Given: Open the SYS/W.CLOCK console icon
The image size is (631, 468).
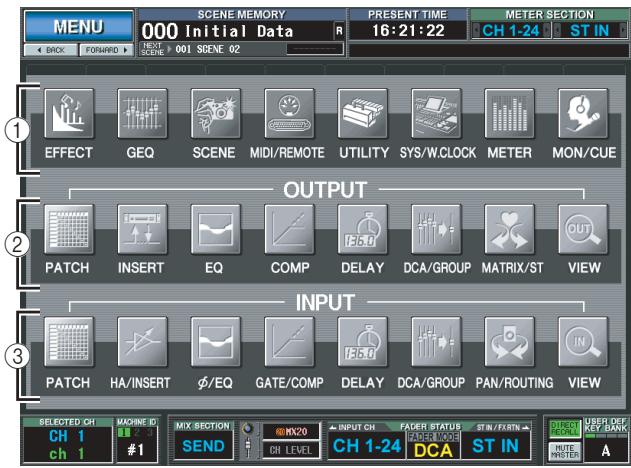Looking at the screenshot, I should coord(436,113).
